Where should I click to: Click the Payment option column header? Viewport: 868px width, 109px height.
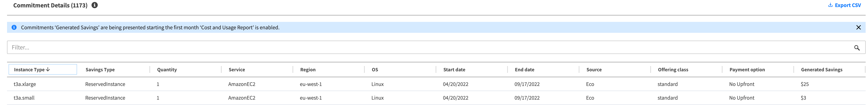[x=747, y=70]
